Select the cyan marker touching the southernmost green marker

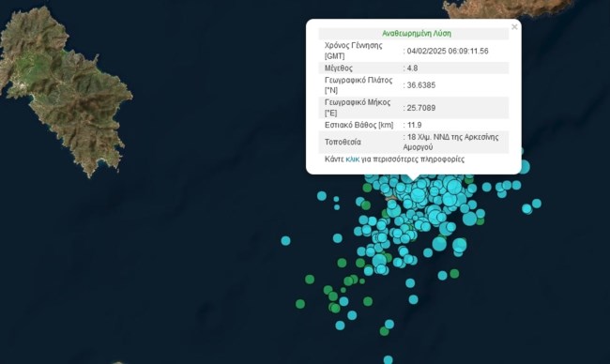pyautogui.click(x=389, y=324)
